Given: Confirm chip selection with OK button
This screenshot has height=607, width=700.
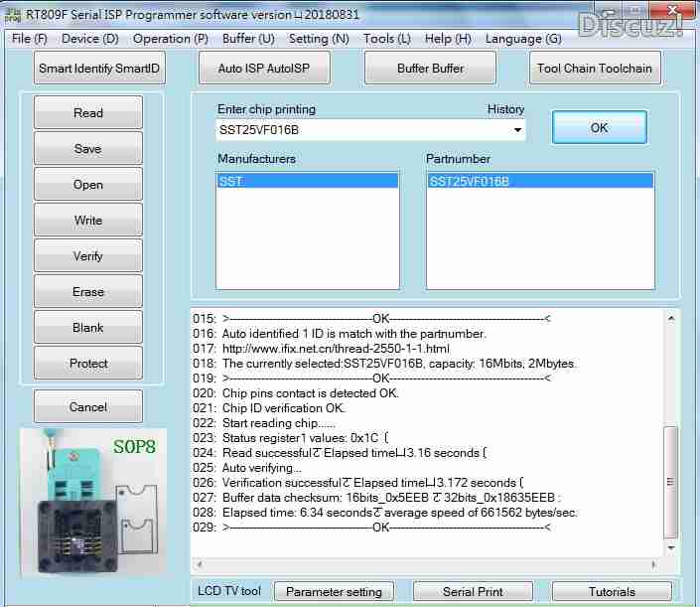Looking at the screenshot, I should coord(599,127).
